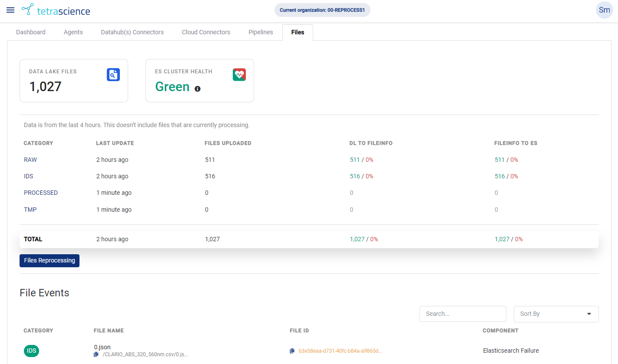Select the IDS category badge in File Events
The width and height of the screenshot is (618, 364).
[x=31, y=351]
